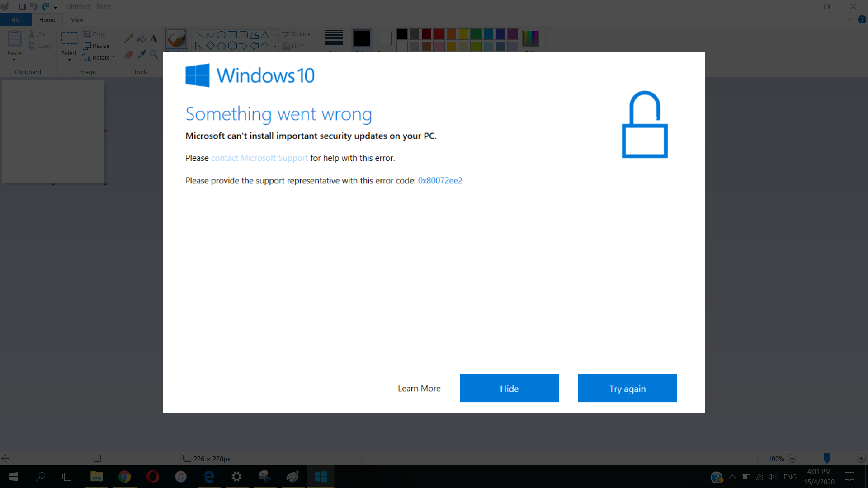Open Opera browser from the taskbar
The image size is (868, 488).
click(x=152, y=477)
